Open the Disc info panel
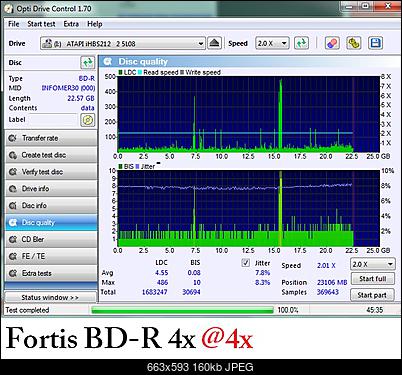This screenshot has width=402, height=375. tap(51, 206)
